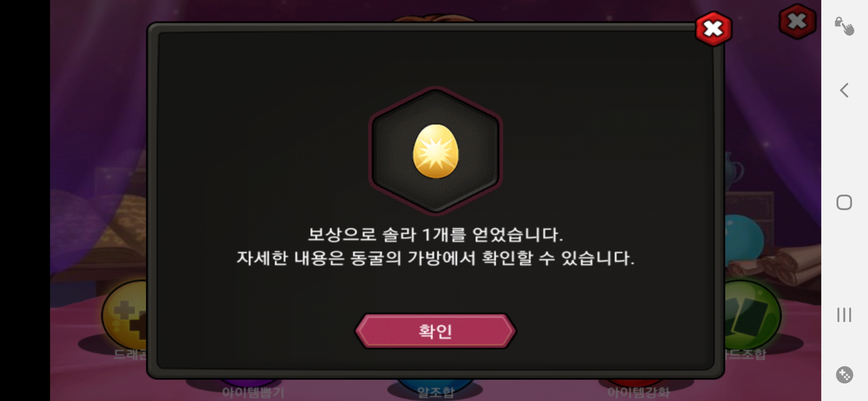868x401 pixels.
Task: Tap the dimmed X behind the dialog
Action: [797, 21]
